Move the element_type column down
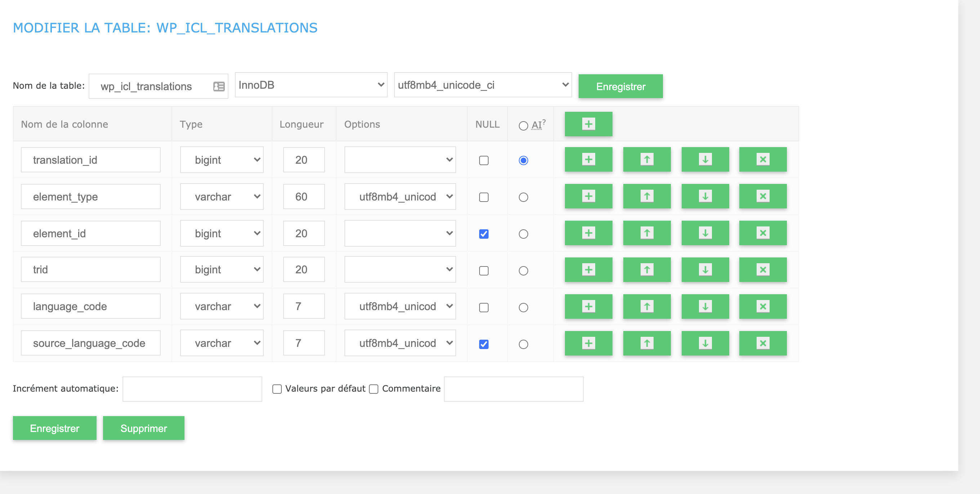 (705, 197)
